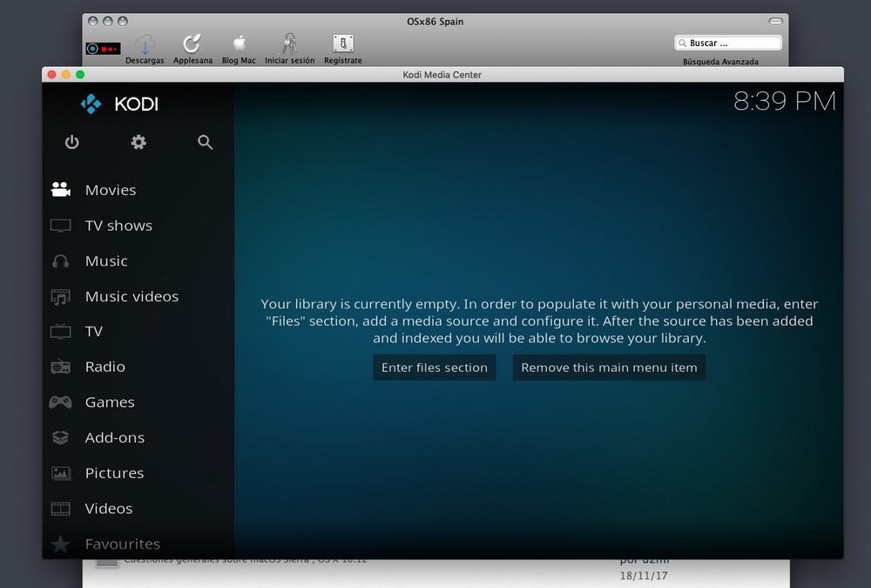871x588 pixels.
Task: Click the 18/11/17 date in OSx86 Spain window
Action: (x=644, y=576)
